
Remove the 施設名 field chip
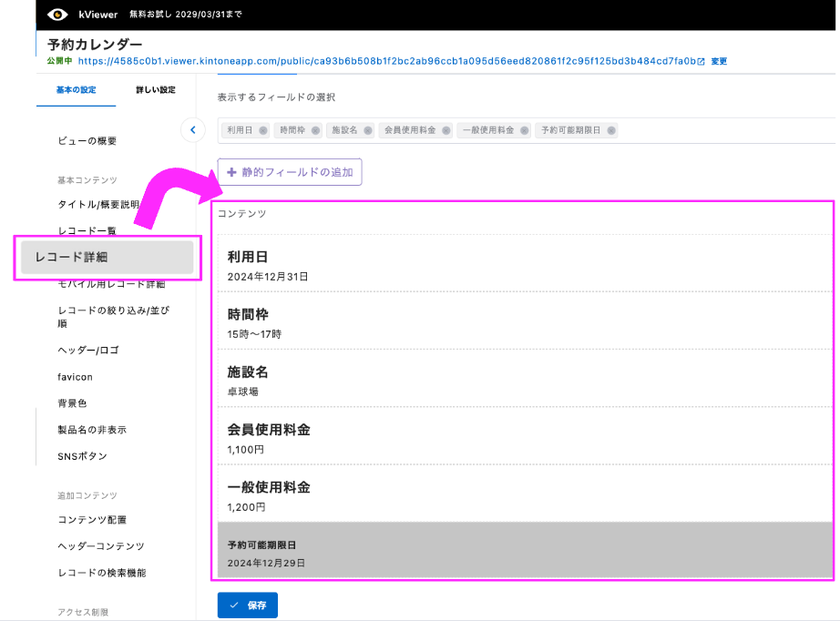tap(368, 130)
